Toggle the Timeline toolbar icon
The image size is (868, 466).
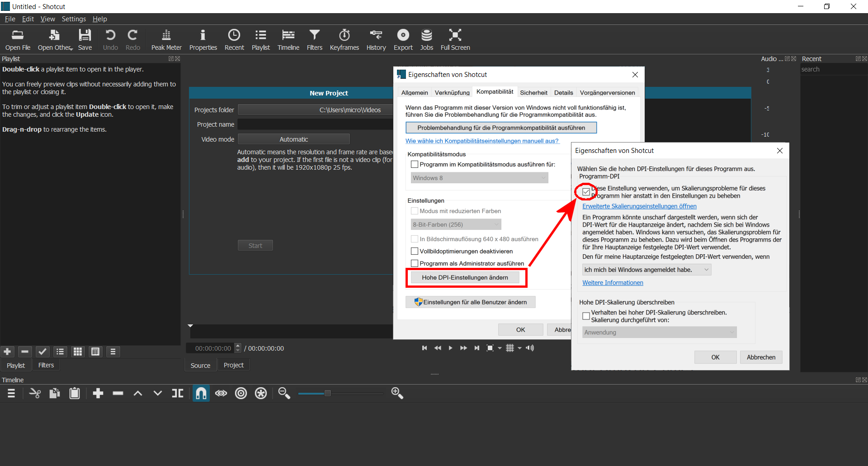point(288,40)
